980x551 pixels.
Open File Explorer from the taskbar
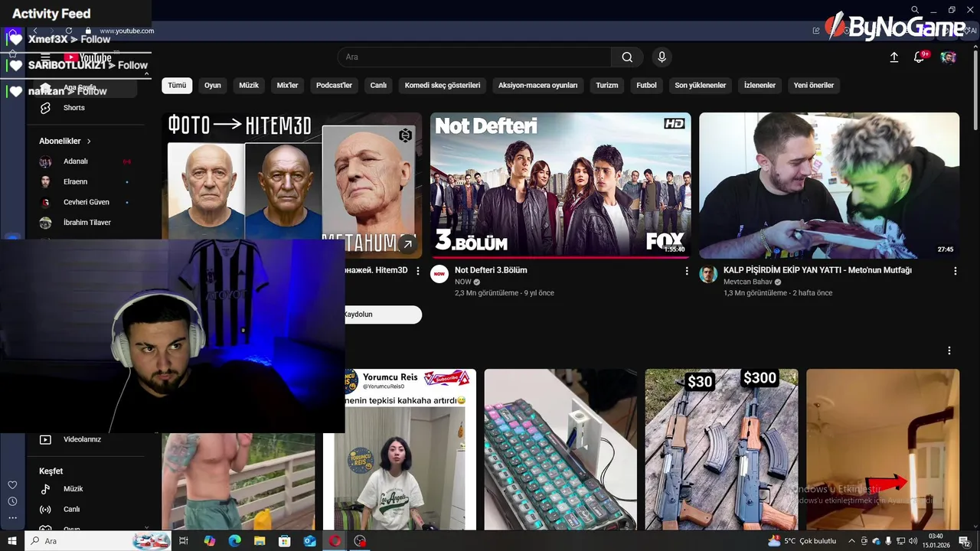pos(260,541)
